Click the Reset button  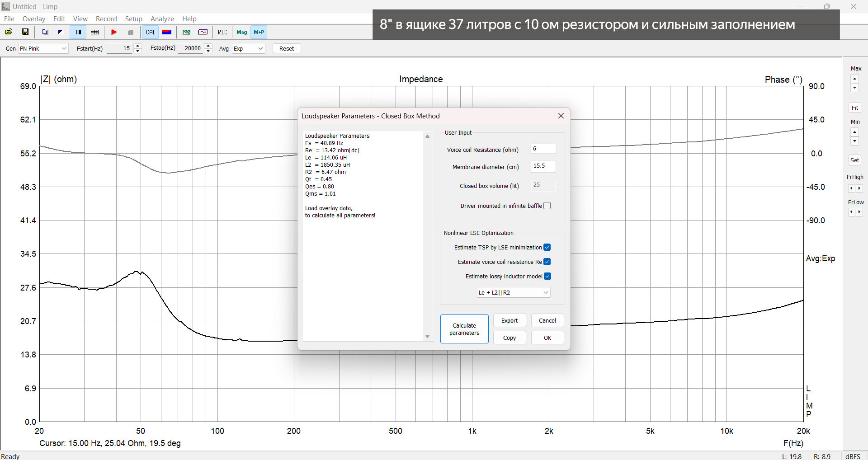point(287,48)
